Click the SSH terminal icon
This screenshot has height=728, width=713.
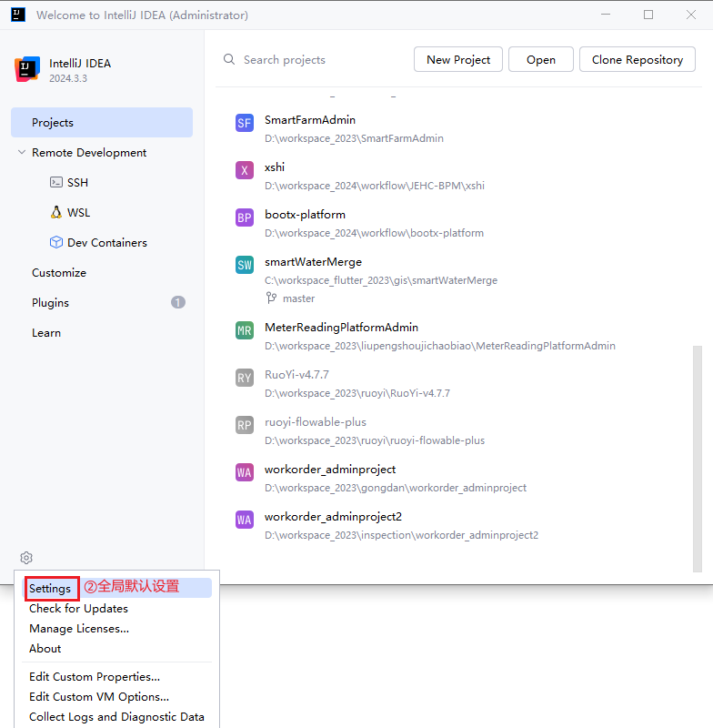coord(56,182)
